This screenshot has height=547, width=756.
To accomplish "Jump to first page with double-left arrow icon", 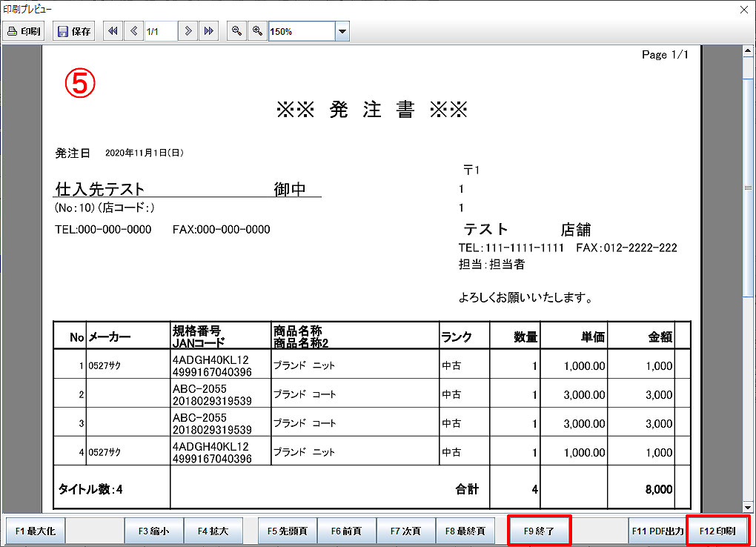I will (113, 31).
